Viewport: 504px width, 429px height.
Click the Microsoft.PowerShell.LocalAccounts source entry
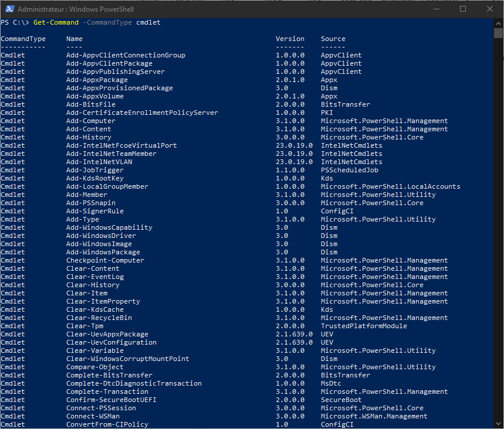[x=390, y=186]
